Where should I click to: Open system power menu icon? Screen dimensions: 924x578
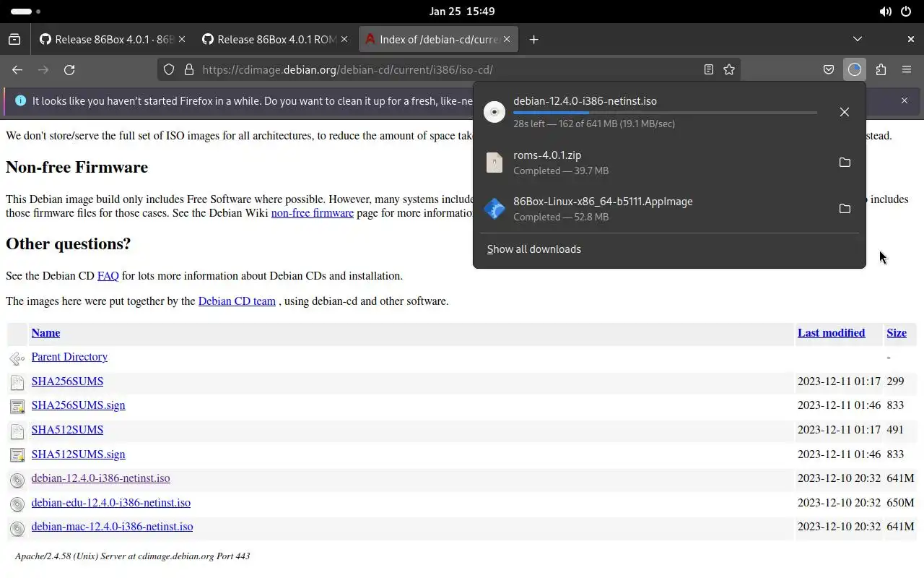[x=906, y=12]
